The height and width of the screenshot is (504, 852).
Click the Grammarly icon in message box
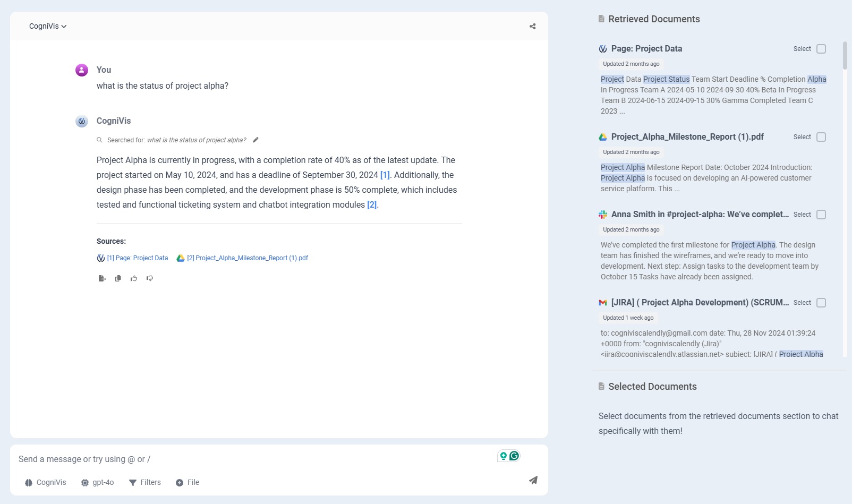pos(514,456)
